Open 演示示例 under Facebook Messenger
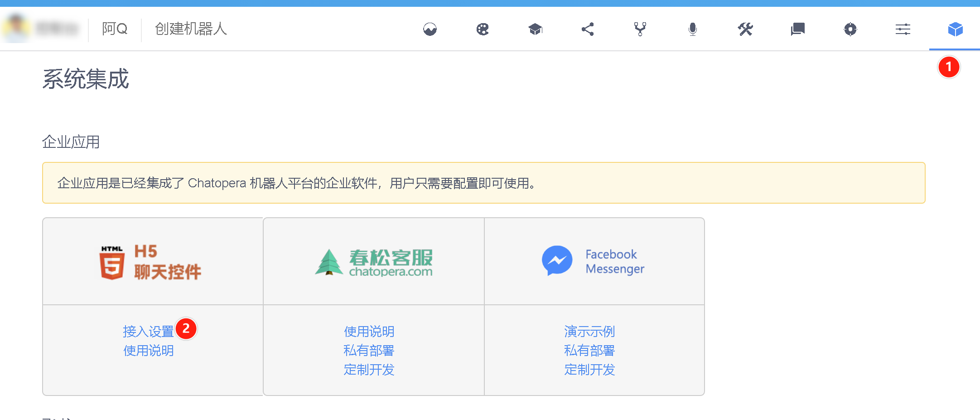The image size is (980, 420). 589,332
